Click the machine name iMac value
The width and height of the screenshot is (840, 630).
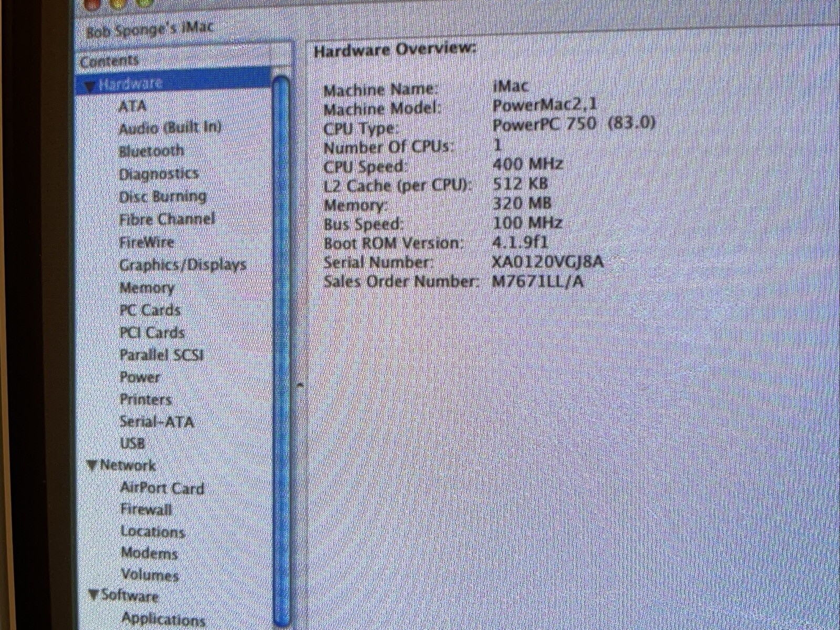click(x=511, y=86)
